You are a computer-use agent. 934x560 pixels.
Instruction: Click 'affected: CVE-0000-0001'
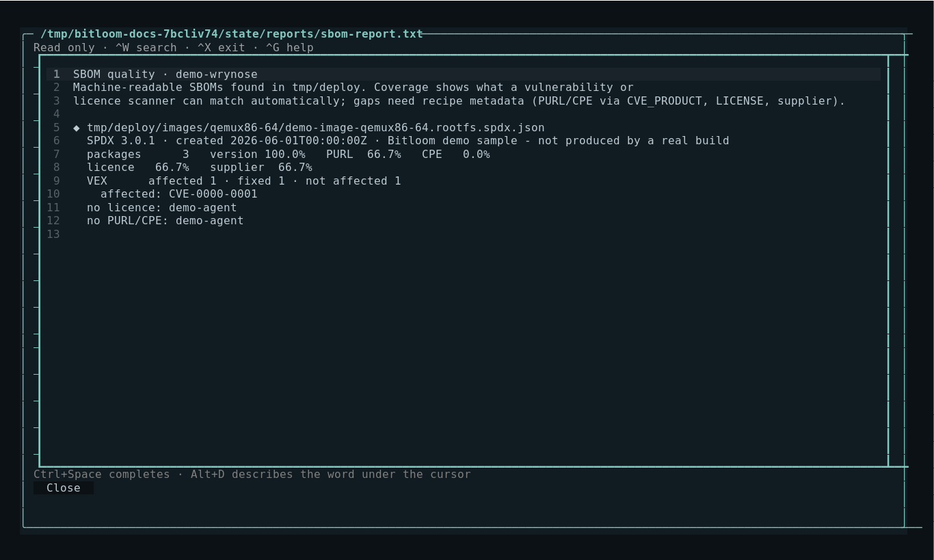179,194
